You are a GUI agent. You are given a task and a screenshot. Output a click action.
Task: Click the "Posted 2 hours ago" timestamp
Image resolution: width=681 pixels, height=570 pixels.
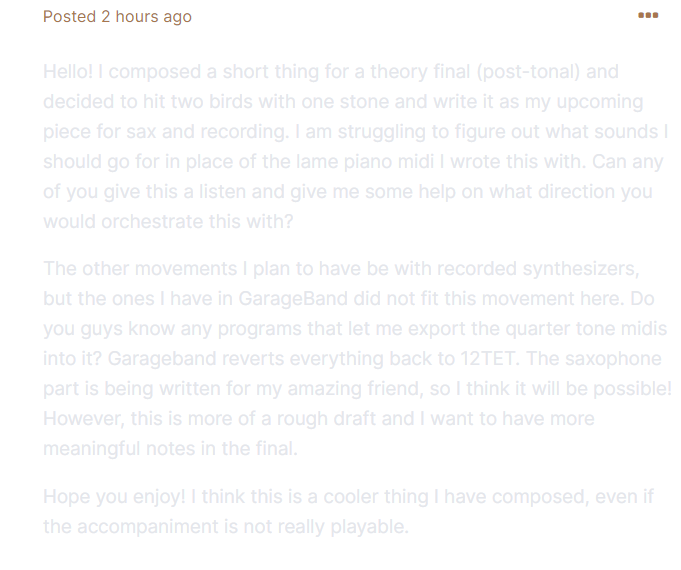(117, 17)
